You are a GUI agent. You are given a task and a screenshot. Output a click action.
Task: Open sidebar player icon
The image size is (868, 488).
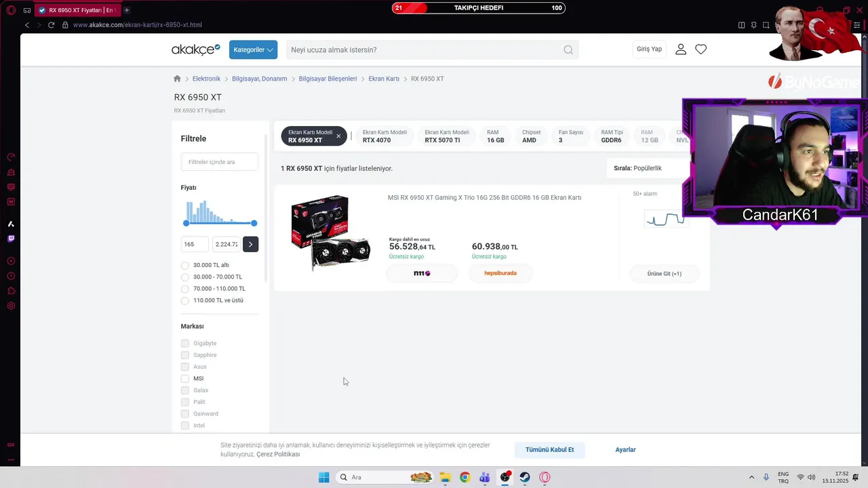[x=11, y=261]
